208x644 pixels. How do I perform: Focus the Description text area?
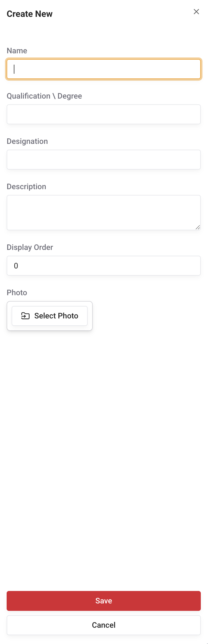click(104, 212)
